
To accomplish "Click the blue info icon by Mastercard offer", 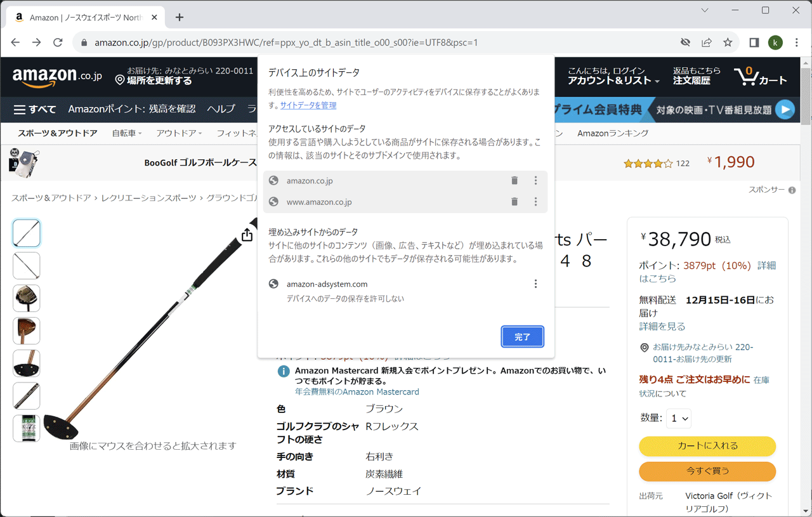I will coord(284,372).
